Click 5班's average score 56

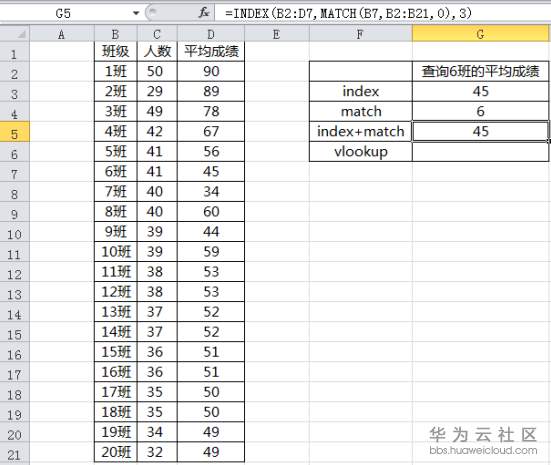tap(211, 152)
